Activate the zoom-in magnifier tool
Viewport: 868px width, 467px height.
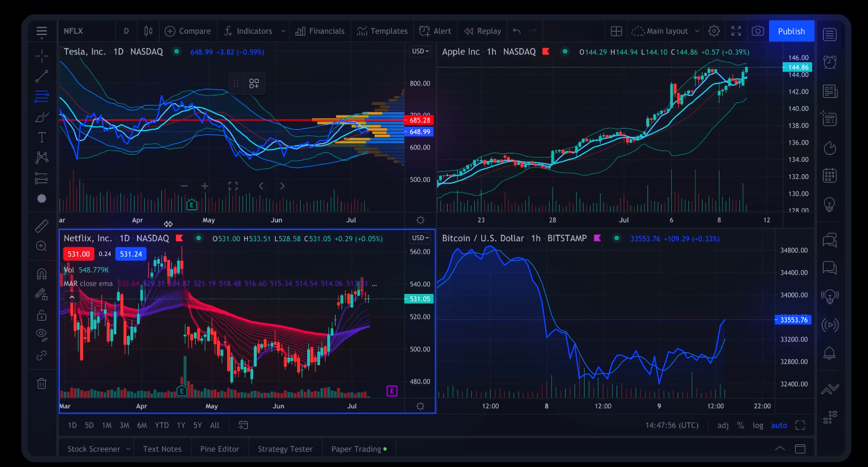click(x=42, y=245)
